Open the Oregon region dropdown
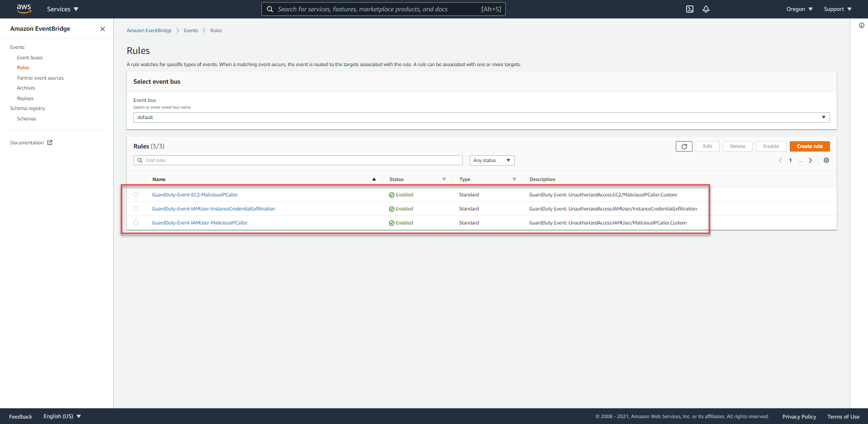Image resolution: width=868 pixels, height=424 pixels. click(x=799, y=9)
